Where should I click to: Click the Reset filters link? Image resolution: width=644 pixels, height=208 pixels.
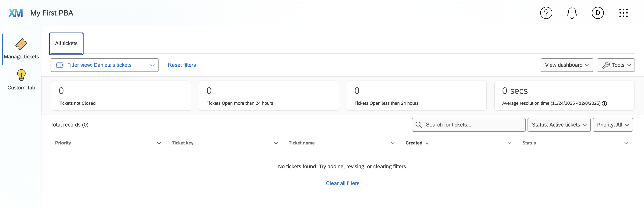[x=182, y=65]
